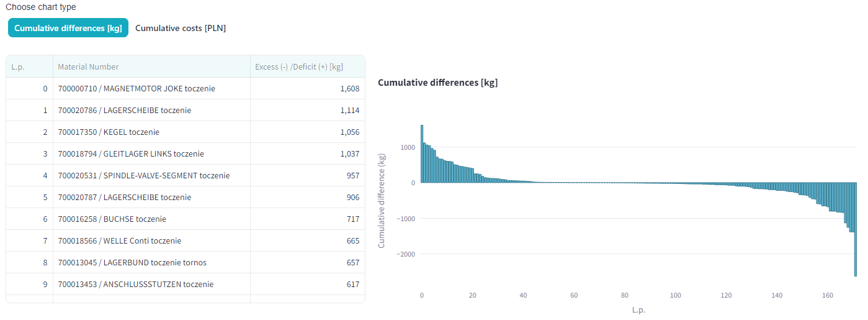Click the lowest negative bar at chart end
Screen dimensions: 868x320
[x=856, y=229]
